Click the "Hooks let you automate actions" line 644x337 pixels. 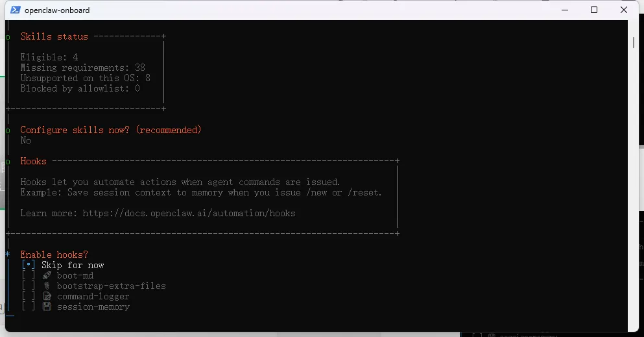(180, 182)
